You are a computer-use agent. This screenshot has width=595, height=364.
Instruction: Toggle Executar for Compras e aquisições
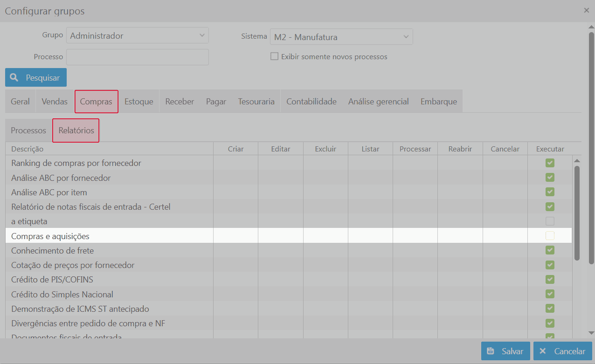coord(550,236)
